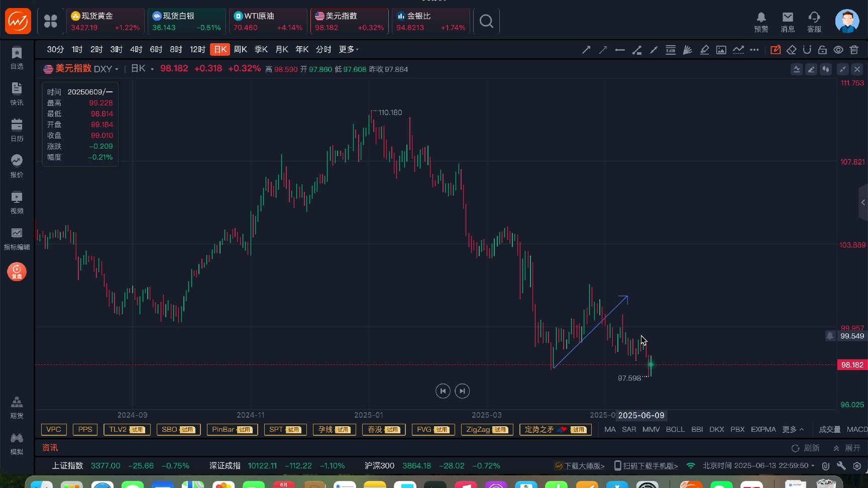Apply the PinBar trial indicator
This screenshot has height=488, width=868.
232,429
